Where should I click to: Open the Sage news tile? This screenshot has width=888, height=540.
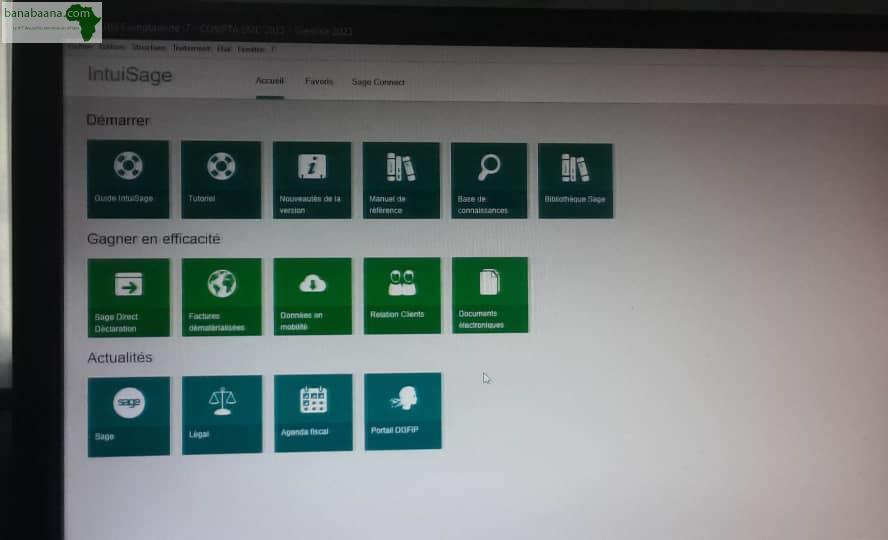[129, 417]
